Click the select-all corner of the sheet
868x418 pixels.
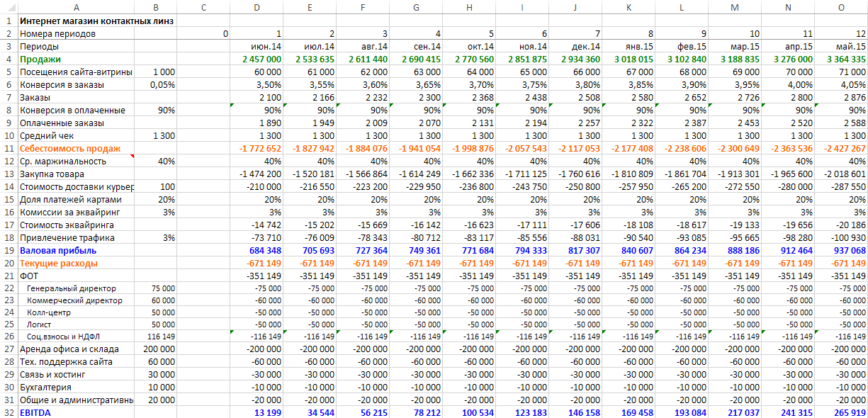(x=9, y=6)
